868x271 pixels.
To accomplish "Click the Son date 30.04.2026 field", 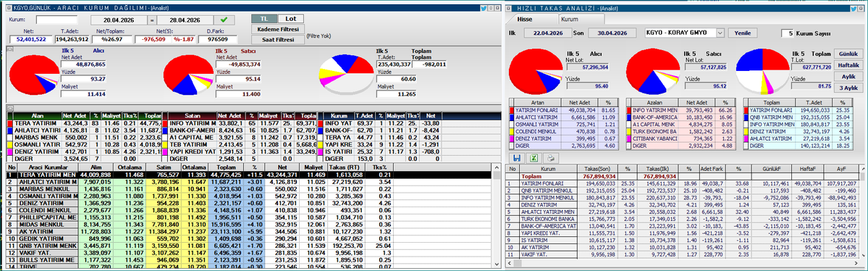I will [612, 33].
